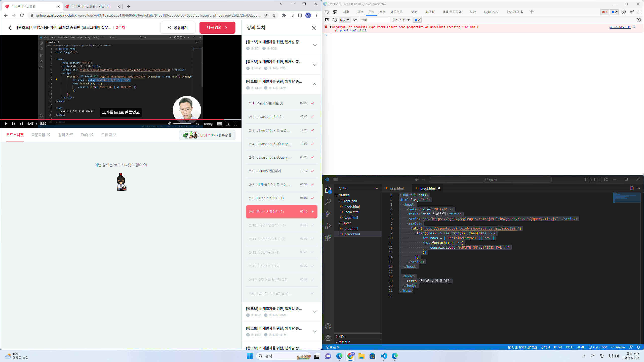Bookmark this page with the star icon
Image resolution: width=644 pixels, height=362 pixels.
(274, 15)
